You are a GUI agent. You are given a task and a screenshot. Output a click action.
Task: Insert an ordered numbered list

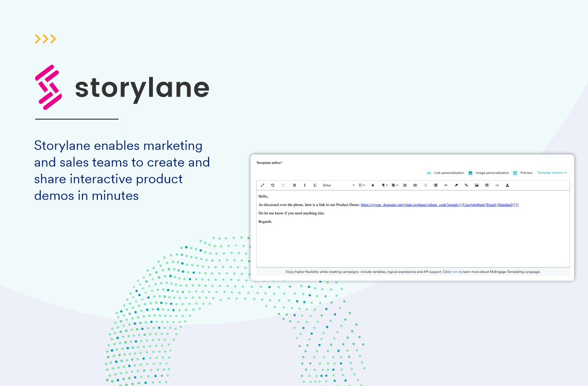click(x=405, y=185)
